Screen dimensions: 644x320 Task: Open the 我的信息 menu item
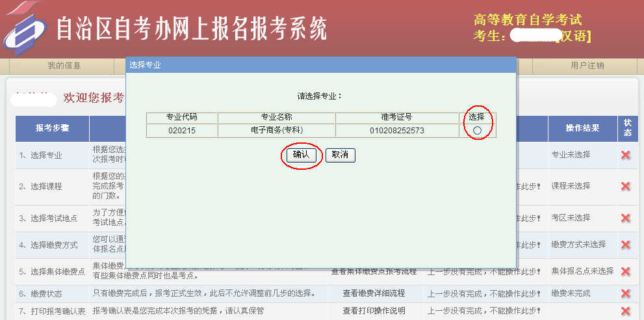64,66
